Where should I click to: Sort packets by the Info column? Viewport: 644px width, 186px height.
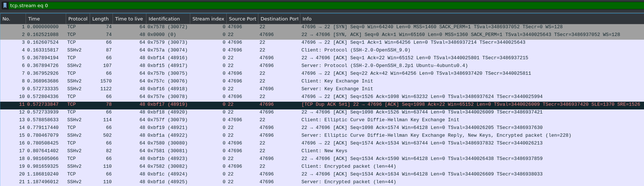[x=307, y=18]
